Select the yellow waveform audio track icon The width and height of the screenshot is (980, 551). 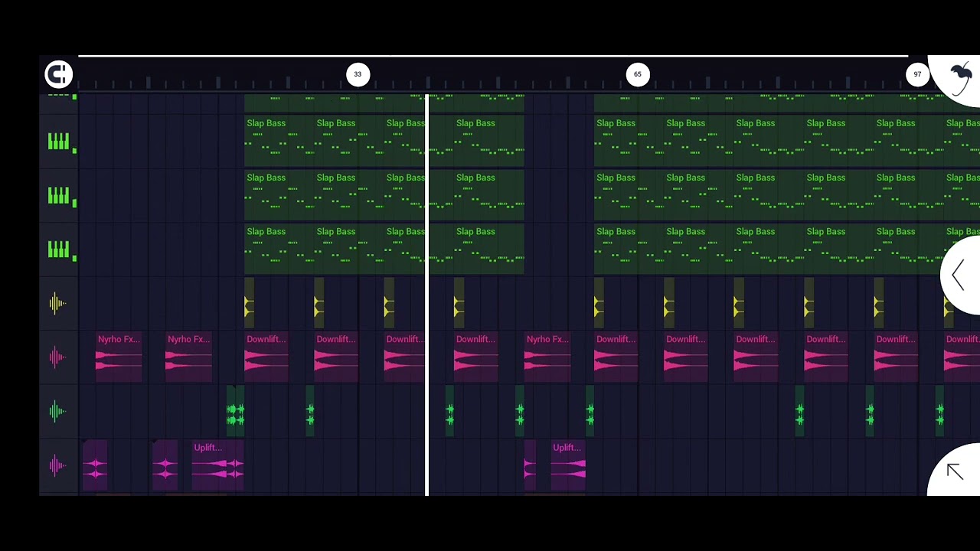[x=58, y=304]
